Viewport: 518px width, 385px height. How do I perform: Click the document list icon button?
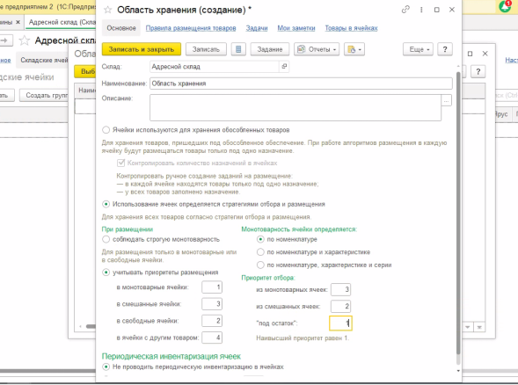(238, 49)
